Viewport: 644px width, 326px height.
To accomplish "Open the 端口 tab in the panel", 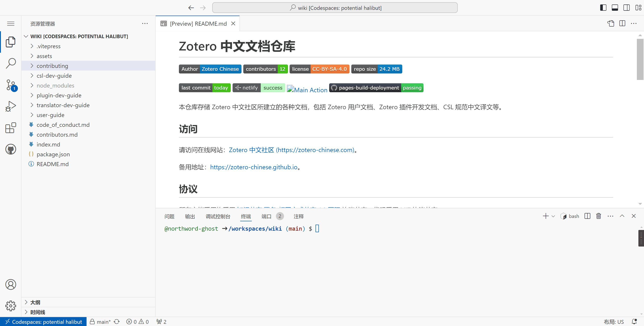I will click(266, 216).
